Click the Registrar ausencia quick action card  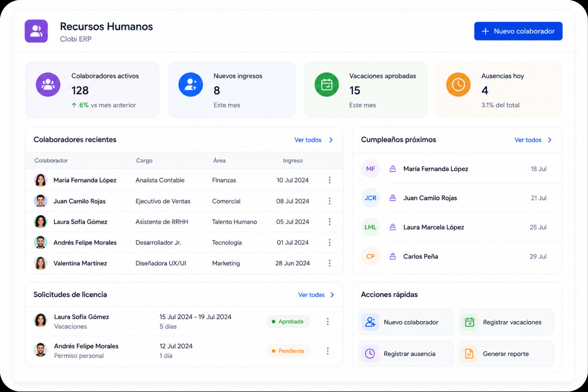point(406,354)
